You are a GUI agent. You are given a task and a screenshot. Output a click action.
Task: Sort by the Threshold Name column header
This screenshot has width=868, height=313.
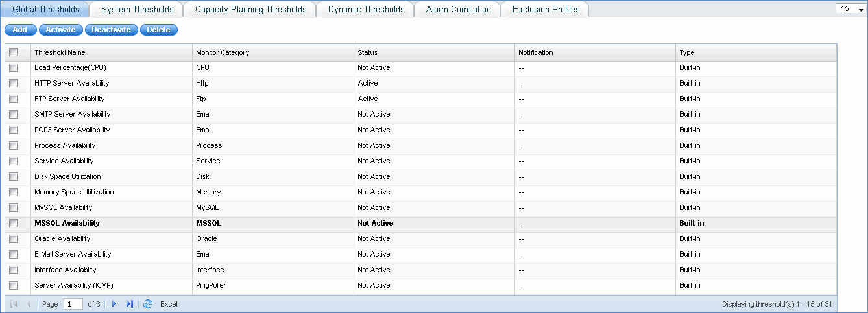tap(60, 52)
